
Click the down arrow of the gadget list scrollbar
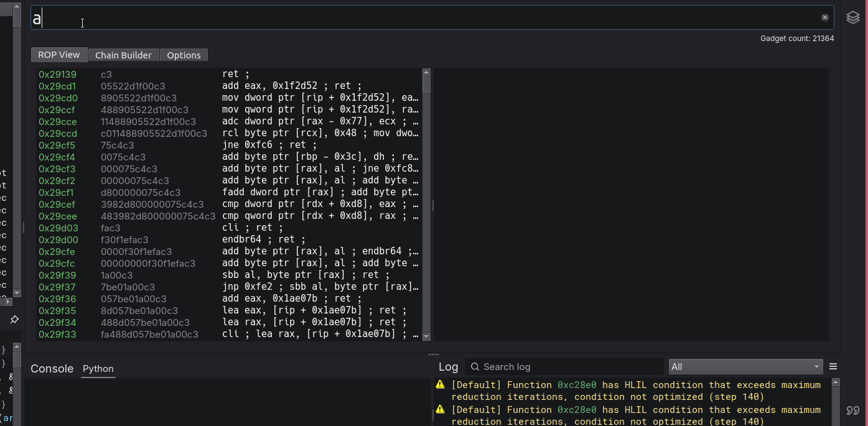(426, 336)
